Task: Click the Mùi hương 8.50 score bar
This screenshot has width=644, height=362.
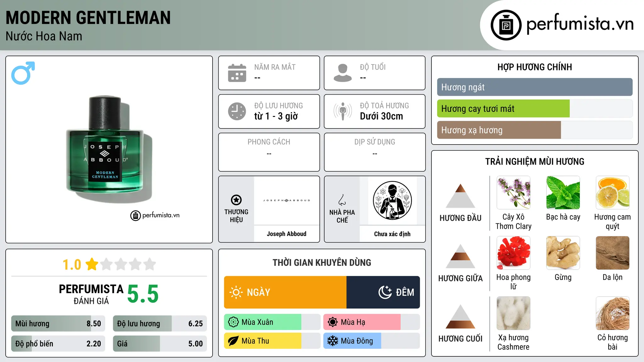Action: click(x=58, y=323)
